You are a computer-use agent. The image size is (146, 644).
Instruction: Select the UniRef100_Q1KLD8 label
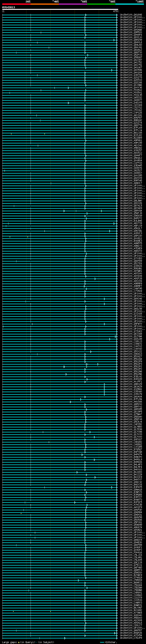131,339
